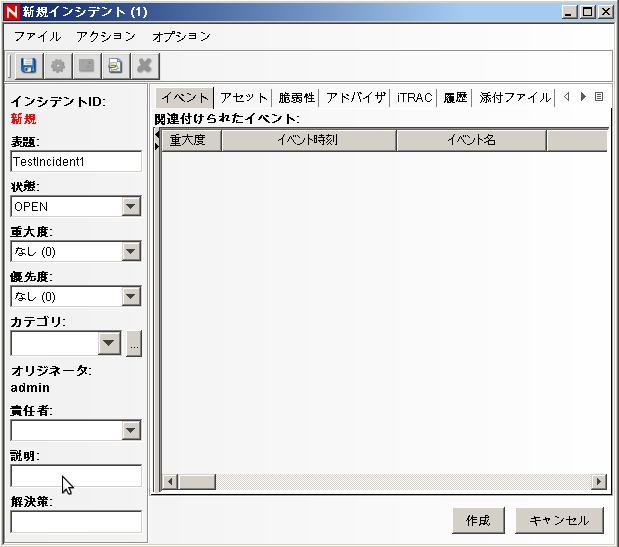Click the gear icon in the toolbar
Viewport: 619px width, 547px height.
[58, 66]
